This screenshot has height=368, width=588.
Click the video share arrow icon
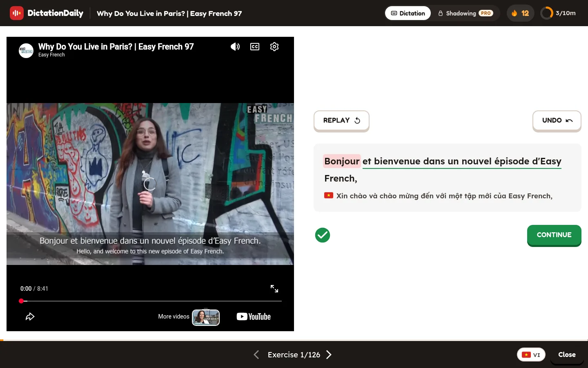[x=30, y=316]
